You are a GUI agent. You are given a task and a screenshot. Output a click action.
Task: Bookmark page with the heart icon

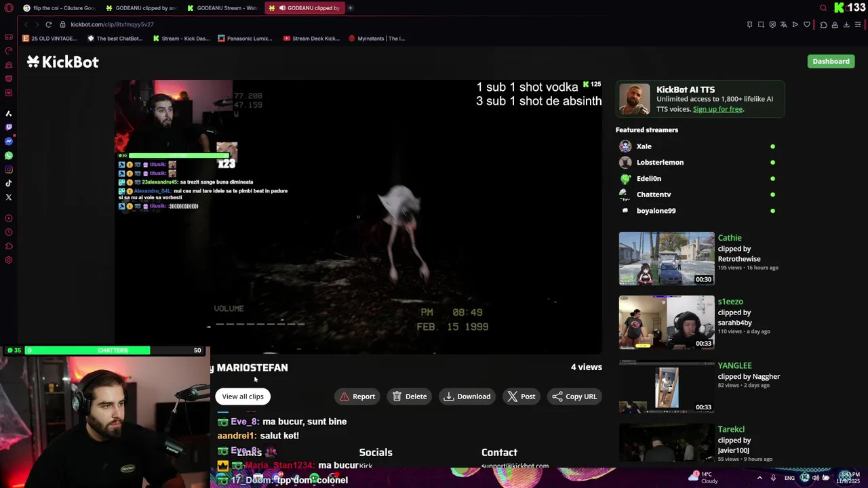coord(807,24)
